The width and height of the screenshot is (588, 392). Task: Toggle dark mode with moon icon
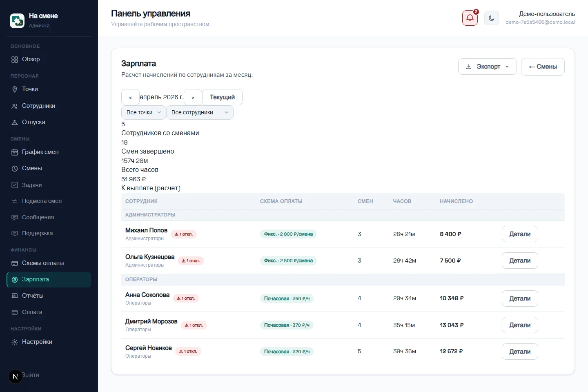point(491,18)
